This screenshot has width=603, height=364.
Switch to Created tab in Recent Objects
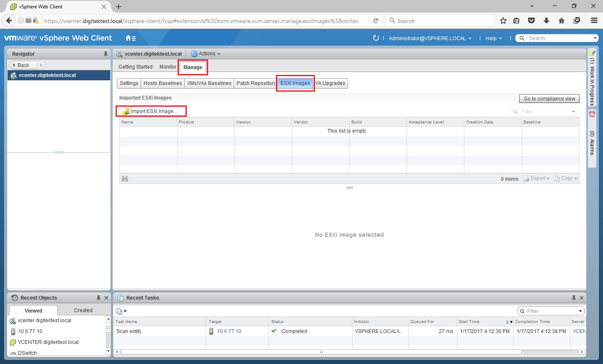pos(83,310)
